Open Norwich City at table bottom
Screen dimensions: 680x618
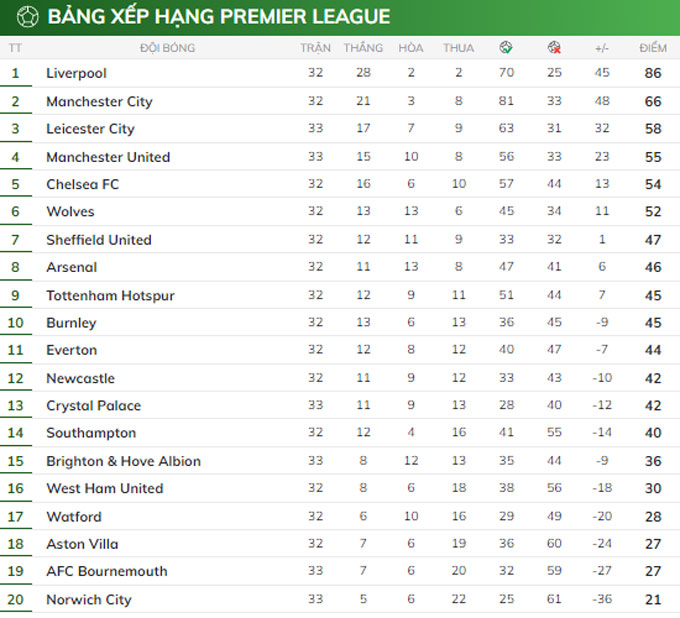tap(88, 599)
